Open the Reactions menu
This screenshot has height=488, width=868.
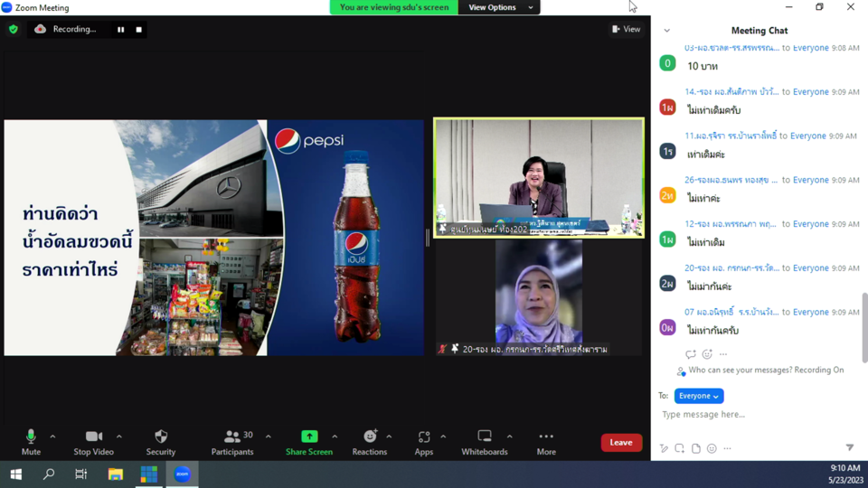point(369,442)
